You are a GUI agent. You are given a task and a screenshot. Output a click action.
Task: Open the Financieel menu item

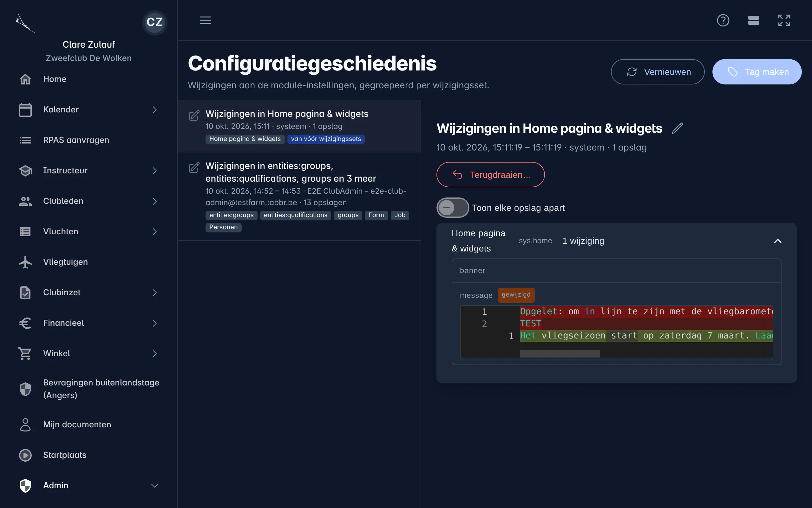coord(88,323)
